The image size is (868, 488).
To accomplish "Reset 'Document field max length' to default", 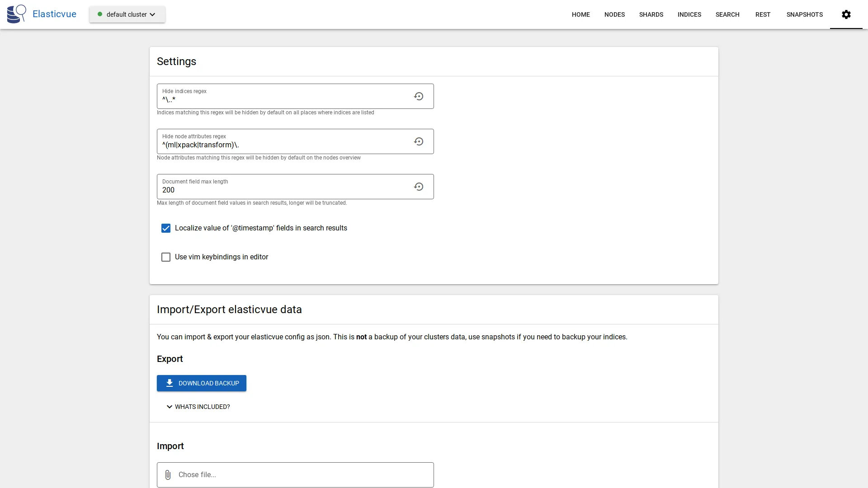I will 419,187.
